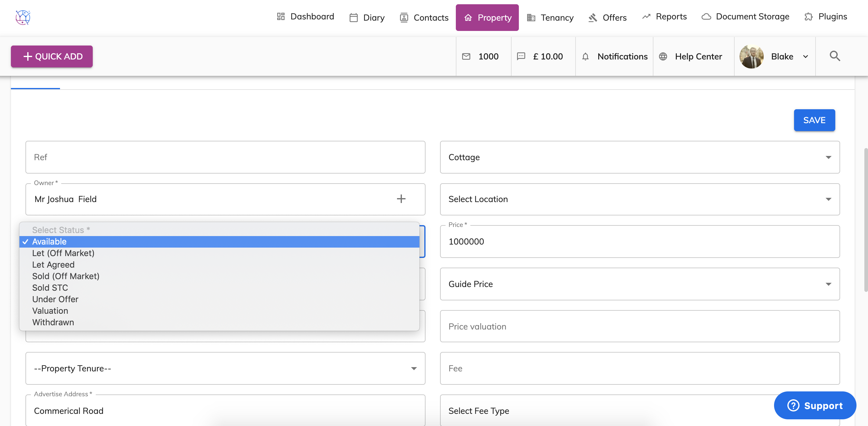Expand the Cottage property type dropdown
The image size is (868, 426).
tap(639, 157)
